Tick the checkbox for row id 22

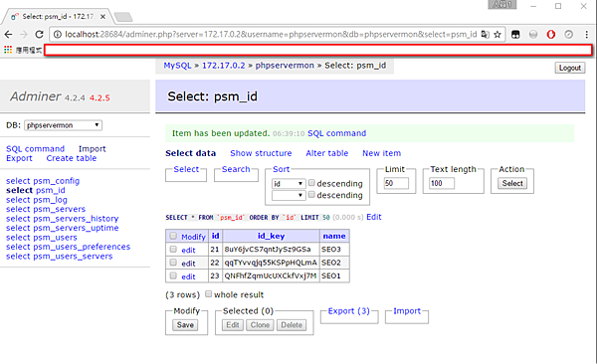(x=173, y=263)
